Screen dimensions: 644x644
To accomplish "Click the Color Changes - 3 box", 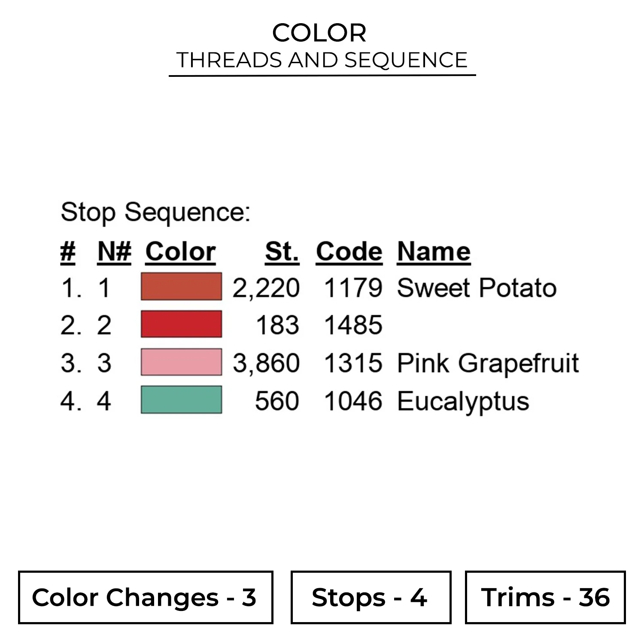I will 146,597.
